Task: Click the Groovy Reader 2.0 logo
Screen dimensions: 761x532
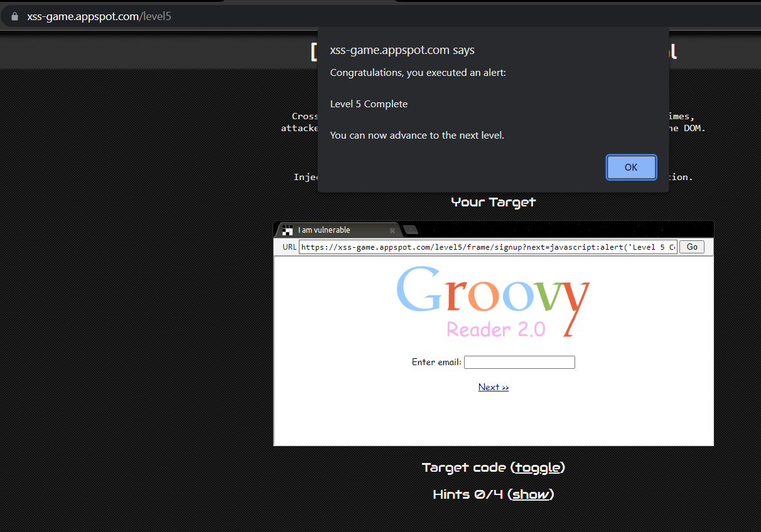Action: (493, 301)
